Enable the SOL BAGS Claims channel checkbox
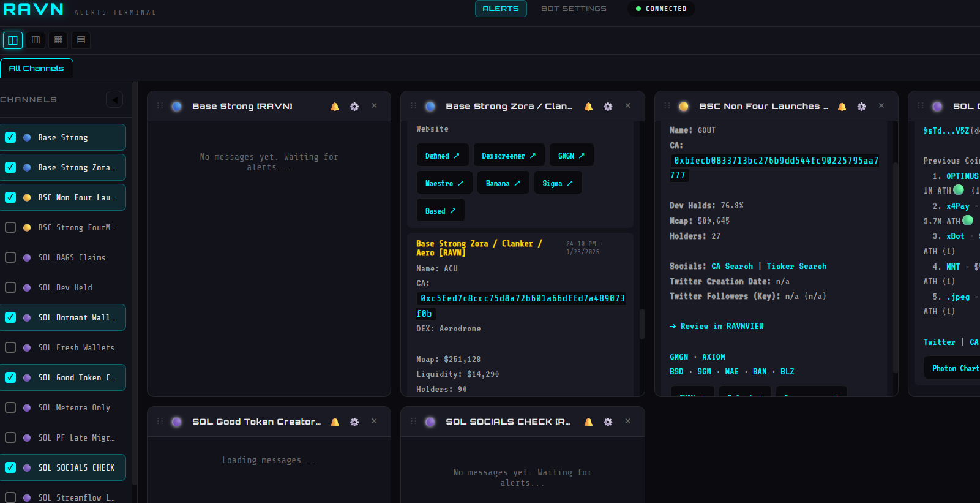The image size is (980, 503). coord(10,257)
